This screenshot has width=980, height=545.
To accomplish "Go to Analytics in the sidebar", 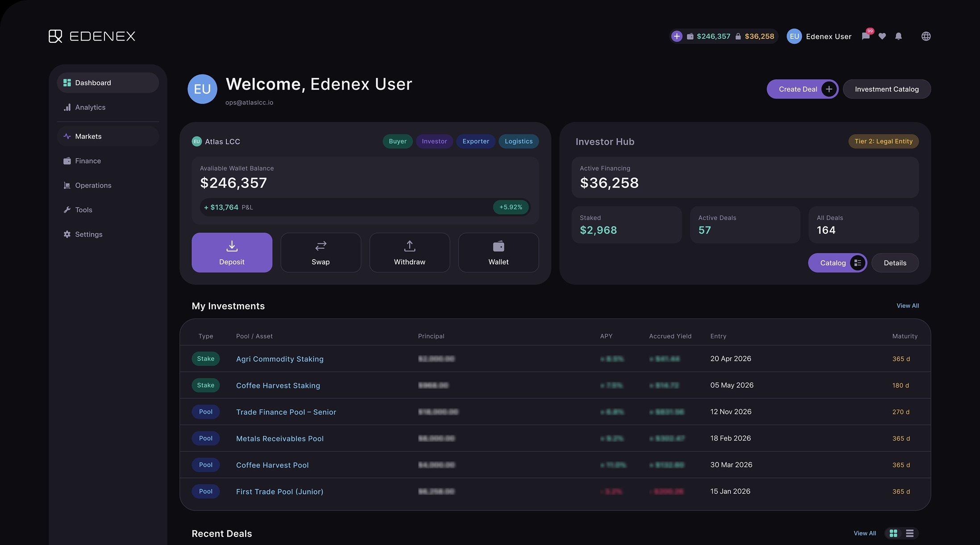I will (x=108, y=107).
